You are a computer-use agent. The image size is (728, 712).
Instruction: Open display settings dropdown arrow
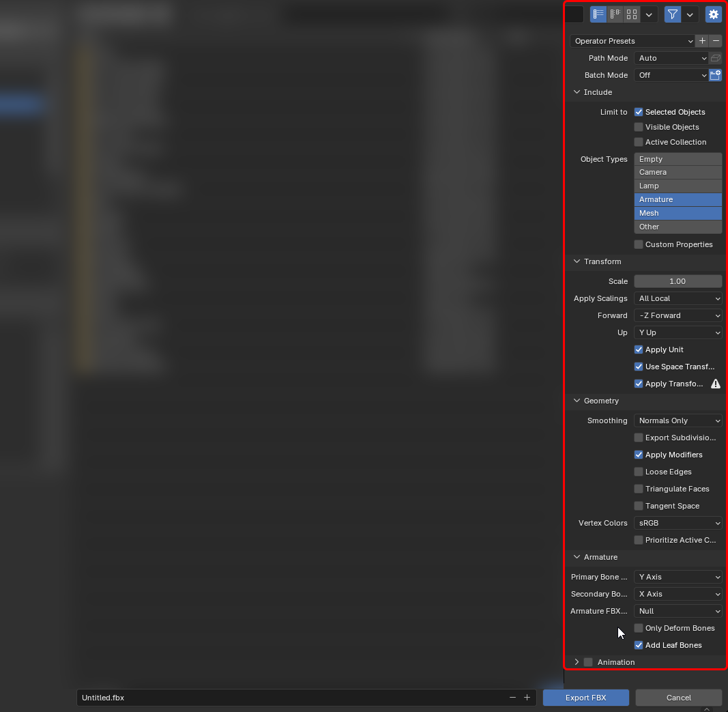[649, 14]
